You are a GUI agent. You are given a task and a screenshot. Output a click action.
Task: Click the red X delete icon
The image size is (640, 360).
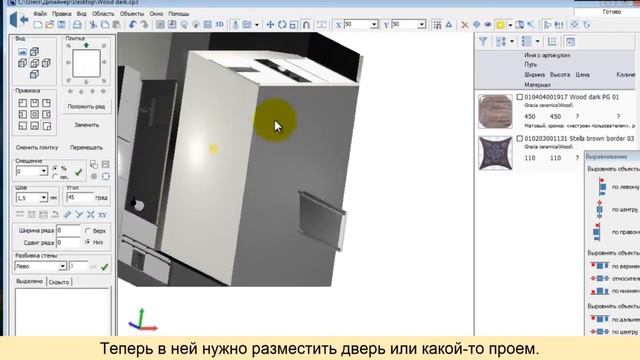coord(464,25)
